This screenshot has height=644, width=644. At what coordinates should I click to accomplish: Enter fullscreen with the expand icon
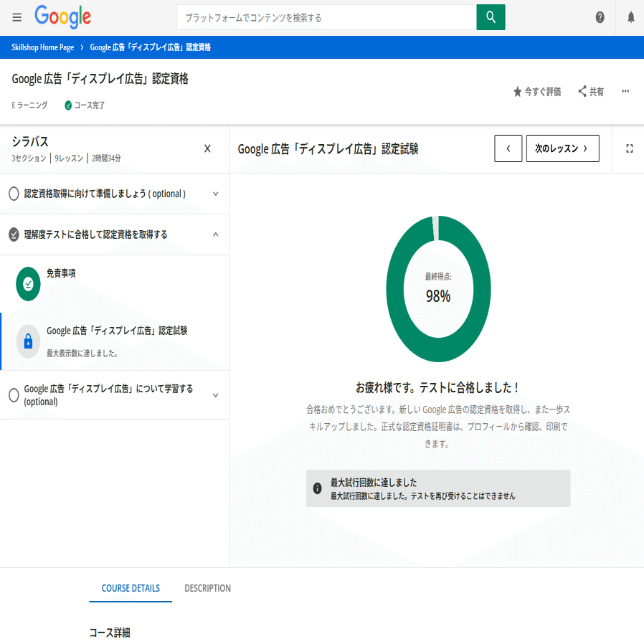[x=630, y=148]
